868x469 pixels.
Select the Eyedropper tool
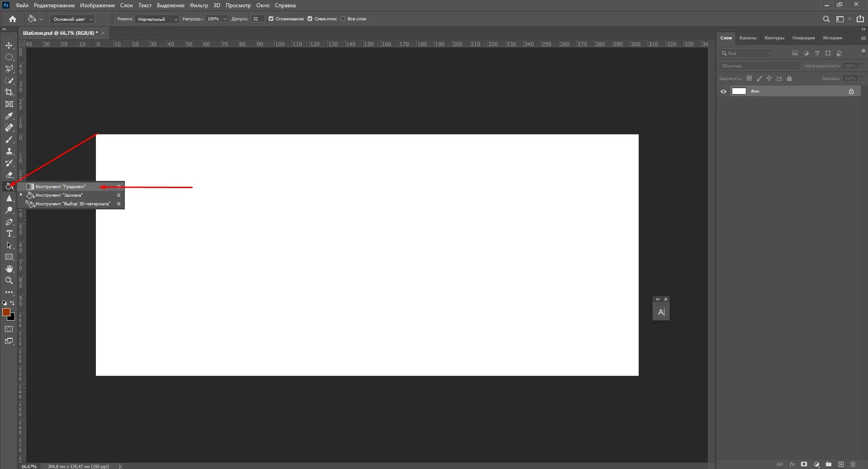click(x=9, y=116)
